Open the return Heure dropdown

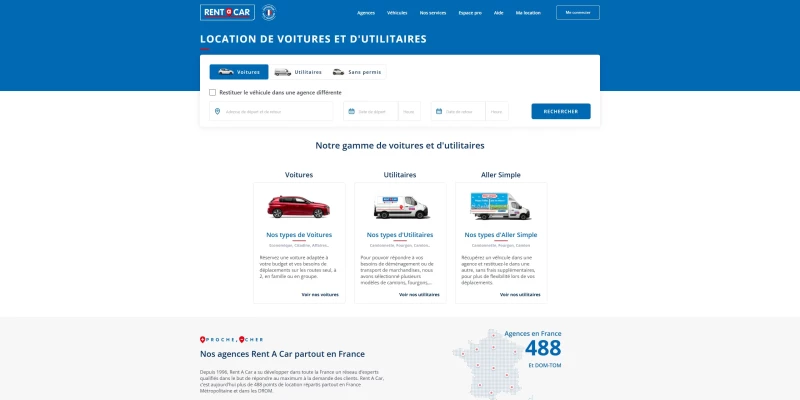point(497,111)
